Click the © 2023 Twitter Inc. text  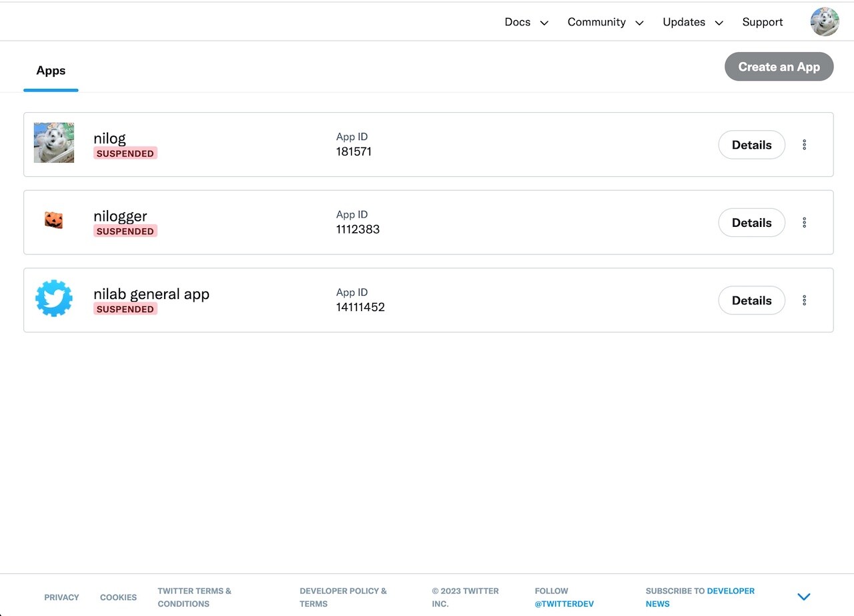click(465, 597)
